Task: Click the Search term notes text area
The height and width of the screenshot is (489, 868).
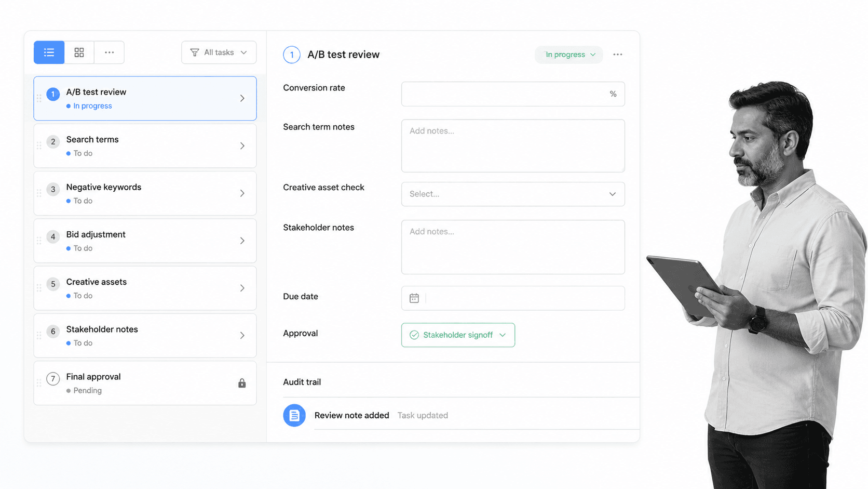Action: pyautogui.click(x=513, y=146)
